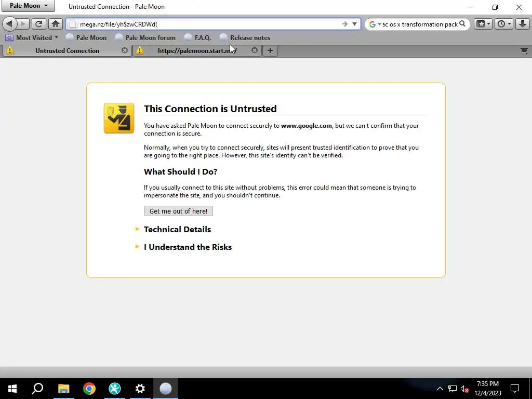Focus the Pale Moon taskbar icon
Viewport: 532px width, 399px height.
coord(166,389)
